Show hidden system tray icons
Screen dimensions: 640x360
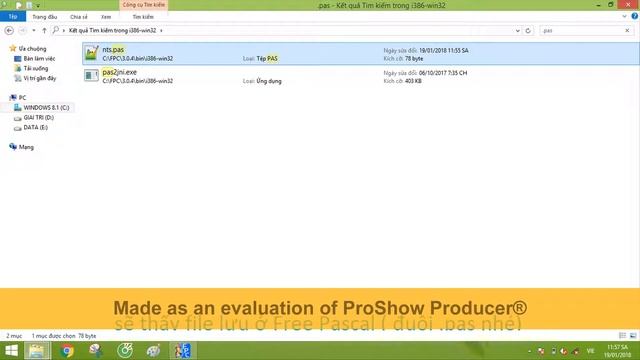pyautogui.click(x=530, y=351)
